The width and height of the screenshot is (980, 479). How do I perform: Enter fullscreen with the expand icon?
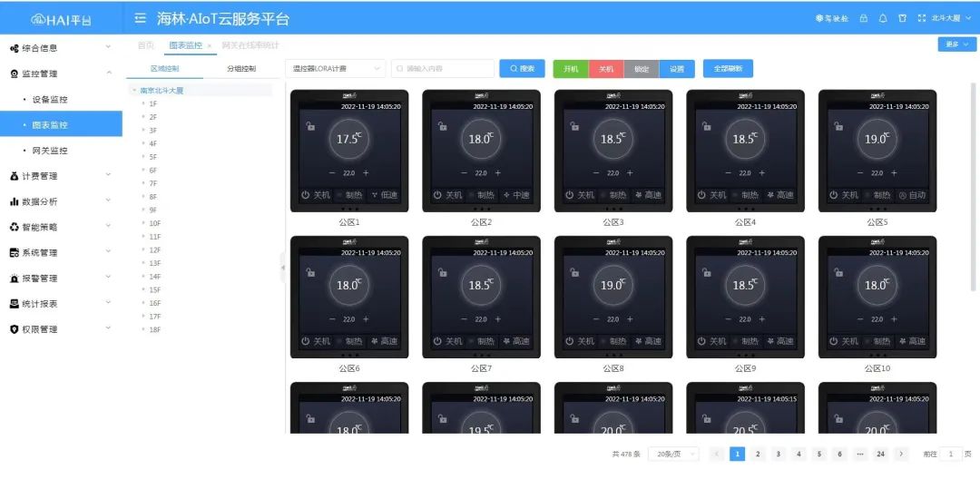(922, 18)
